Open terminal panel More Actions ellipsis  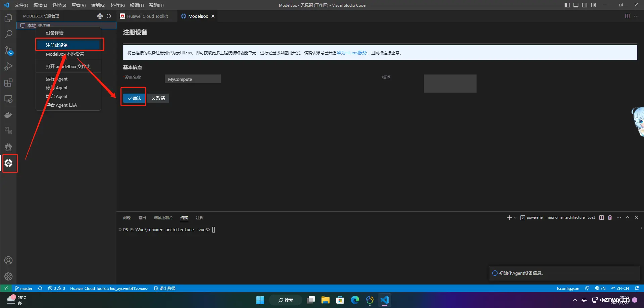(619, 218)
